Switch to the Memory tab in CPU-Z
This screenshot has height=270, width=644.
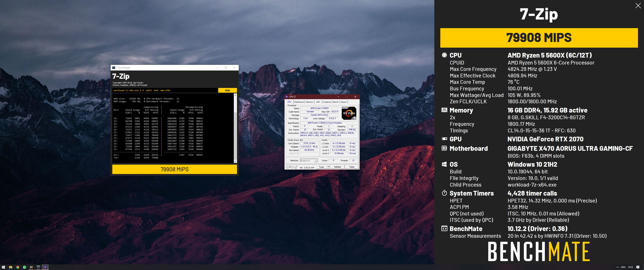(x=309, y=102)
